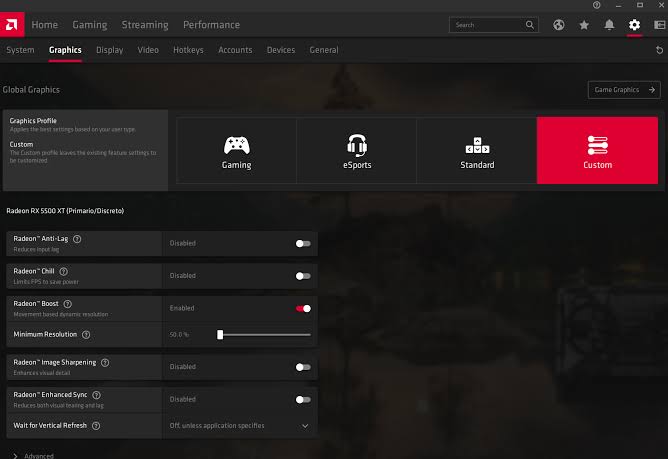Click the Graphics Profile description text
Viewport: 668px width, 459px height.
tap(72, 129)
